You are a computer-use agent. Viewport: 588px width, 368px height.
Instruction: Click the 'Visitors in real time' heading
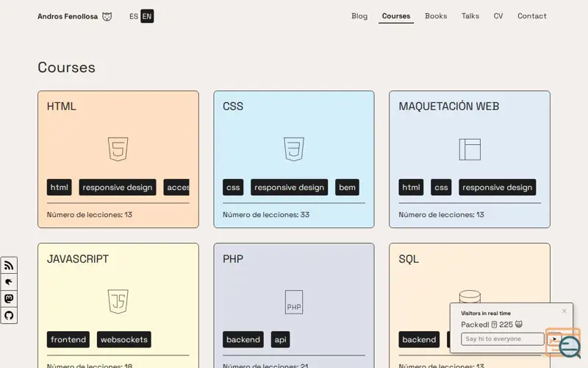pyautogui.click(x=486, y=314)
